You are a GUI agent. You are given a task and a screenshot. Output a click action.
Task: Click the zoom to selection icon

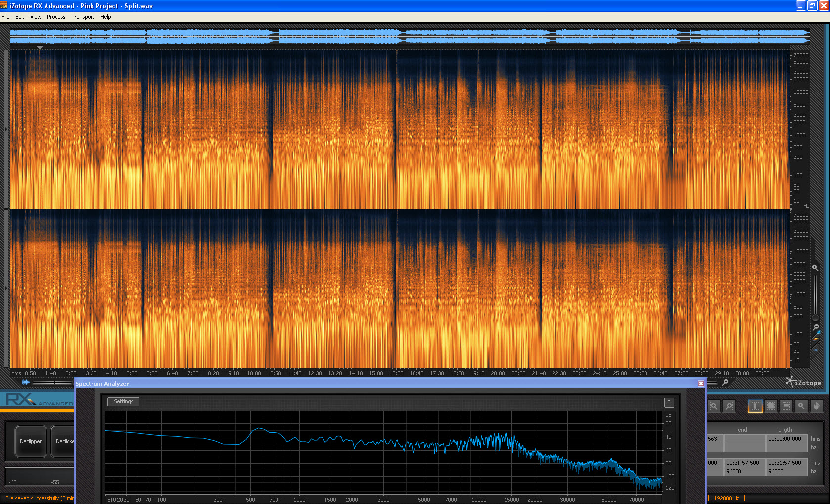[x=714, y=406]
